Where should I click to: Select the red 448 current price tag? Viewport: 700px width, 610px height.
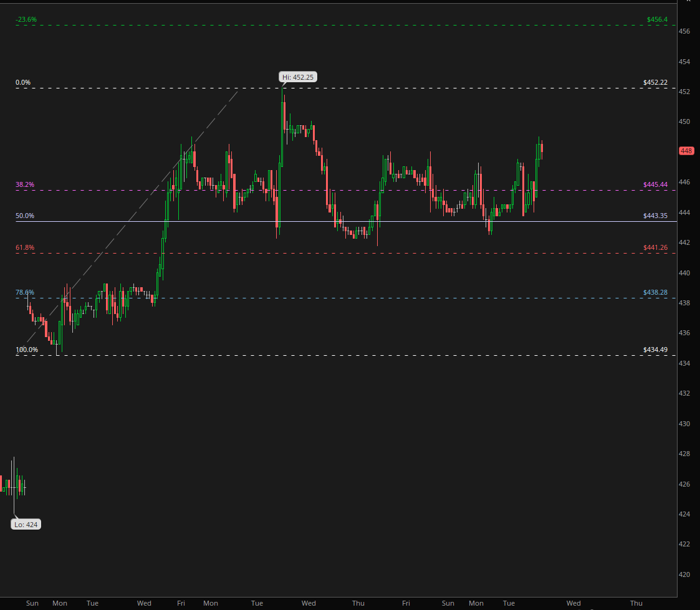click(686, 151)
